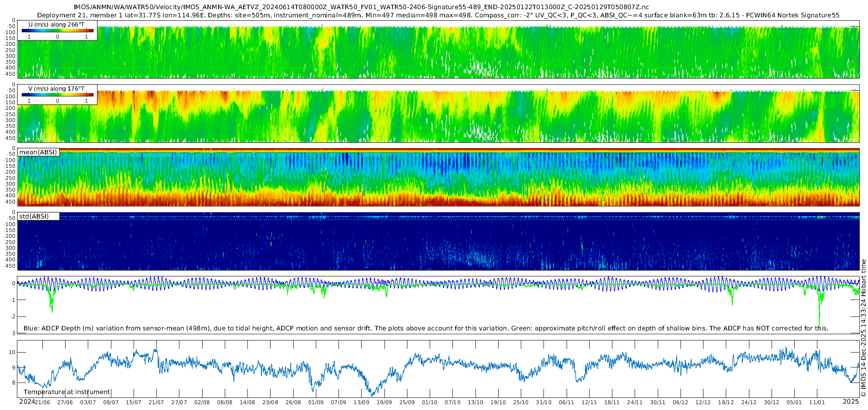Click the 2024 year label
The height and width of the screenshot is (410, 868).
27,402
